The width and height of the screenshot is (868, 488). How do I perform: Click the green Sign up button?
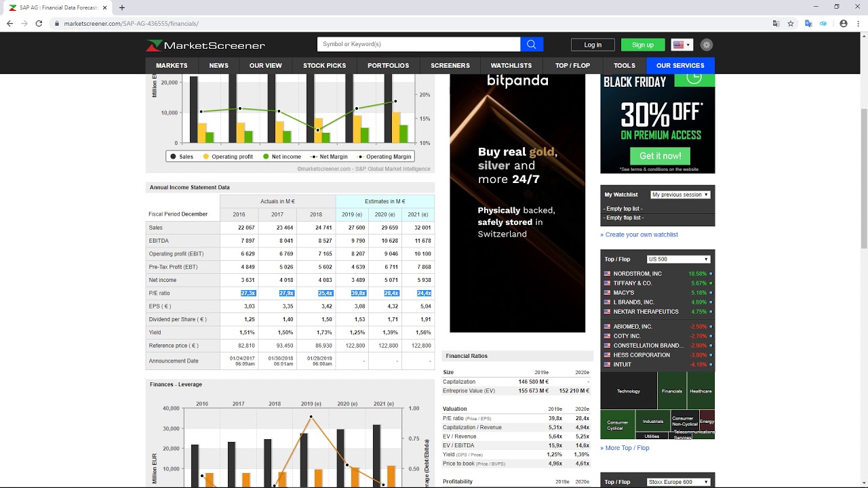(643, 45)
